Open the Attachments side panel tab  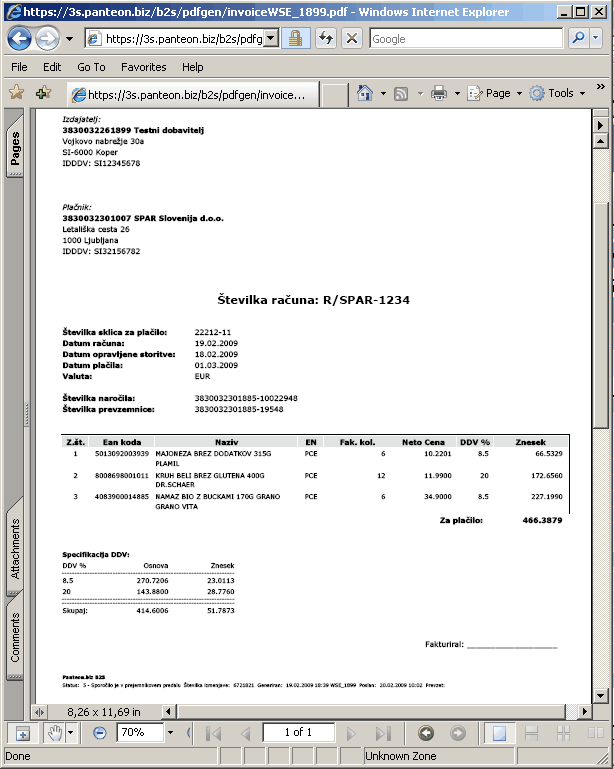coord(15,548)
